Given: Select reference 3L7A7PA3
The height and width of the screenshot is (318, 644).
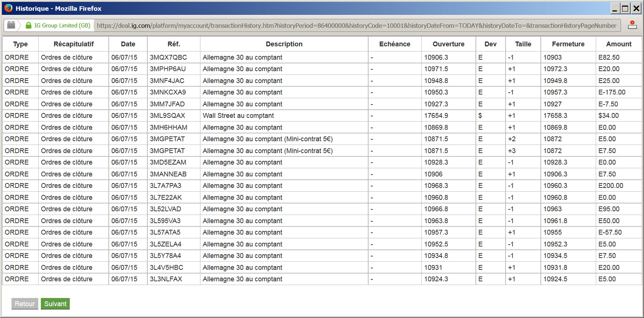Looking at the screenshot, I should [x=166, y=186].
